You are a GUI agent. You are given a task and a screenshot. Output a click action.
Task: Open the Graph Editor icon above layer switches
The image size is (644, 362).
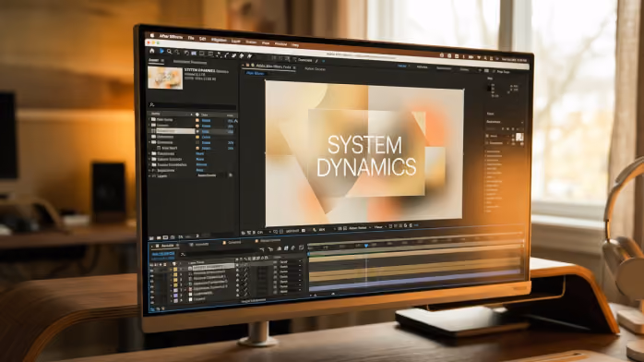coord(301,247)
